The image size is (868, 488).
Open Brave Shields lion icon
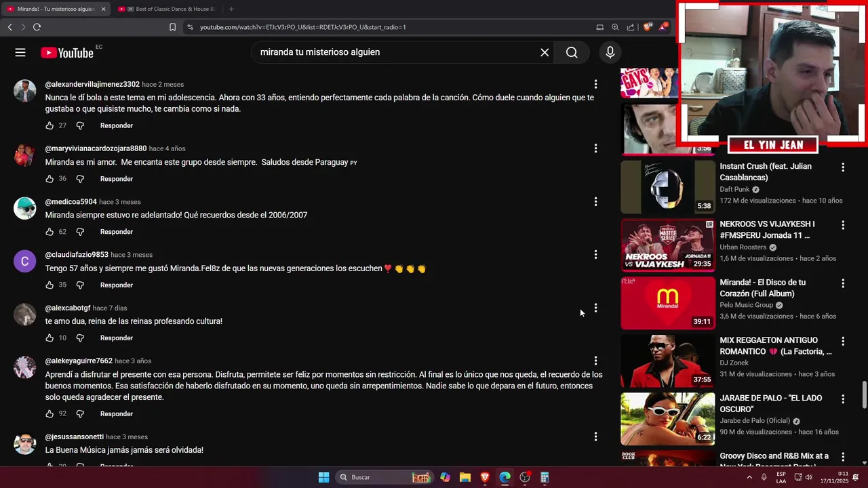click(x=648, y=27)
